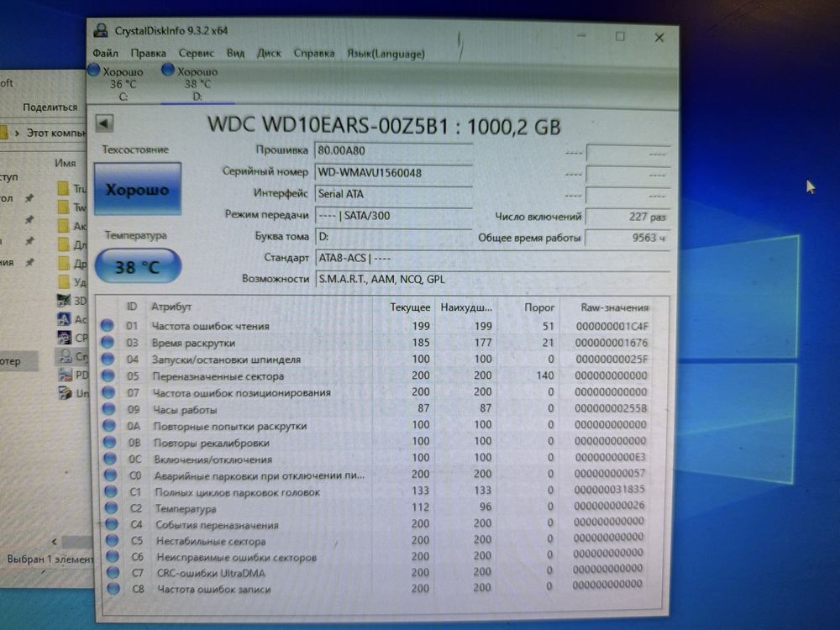Click the Атрибут column header
The width and height of the screenshot is (840, 630).
pos(171,307)
